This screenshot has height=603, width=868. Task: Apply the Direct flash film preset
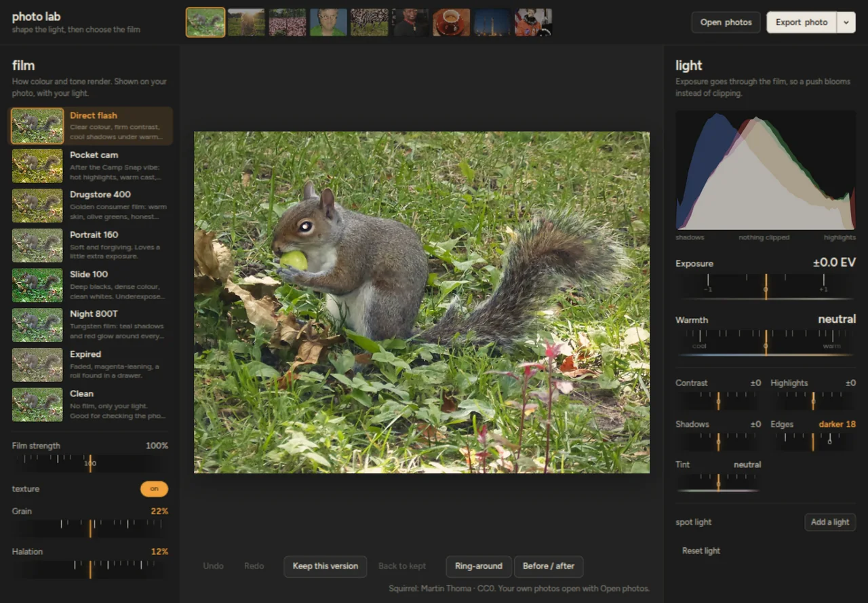(90, 126)
